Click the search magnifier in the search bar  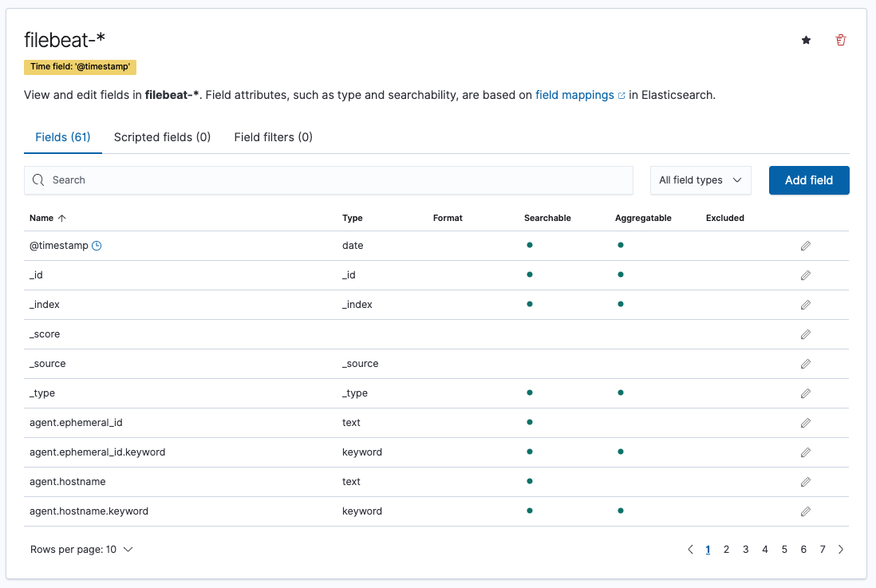point(37,180)
